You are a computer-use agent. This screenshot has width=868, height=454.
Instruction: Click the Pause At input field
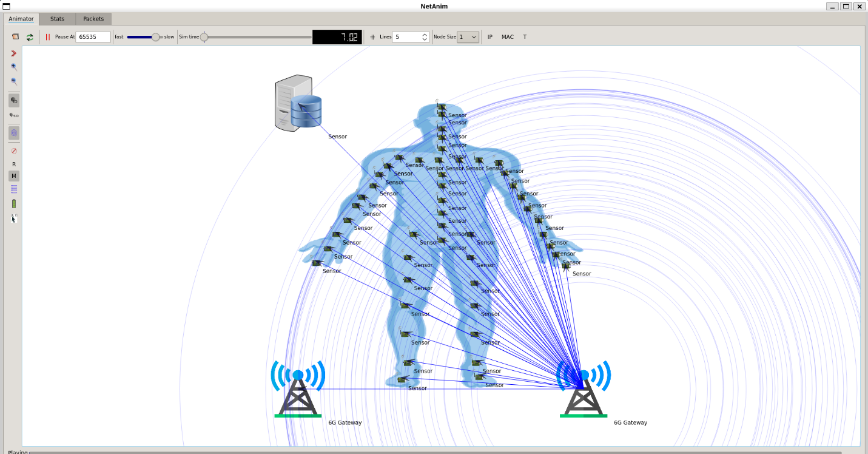(93, 37)
